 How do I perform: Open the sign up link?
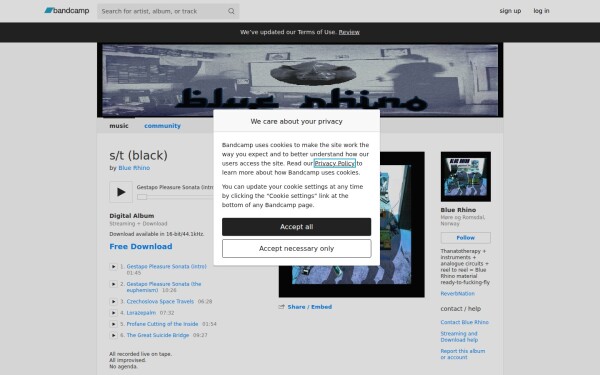[510, 11]
